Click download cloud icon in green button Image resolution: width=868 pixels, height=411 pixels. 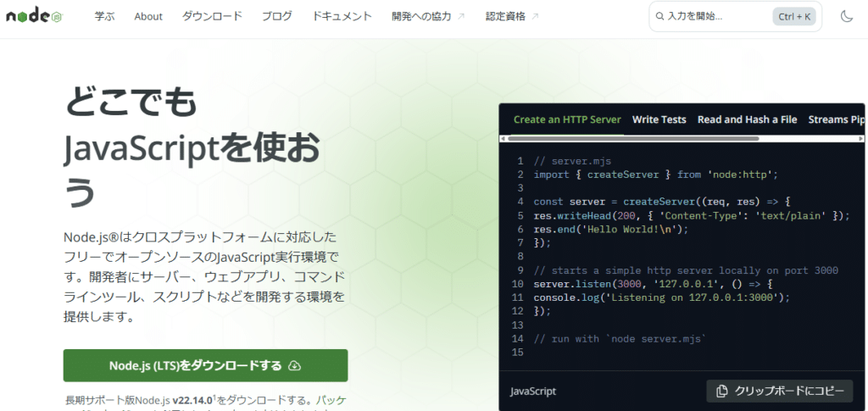click(295, 365)
